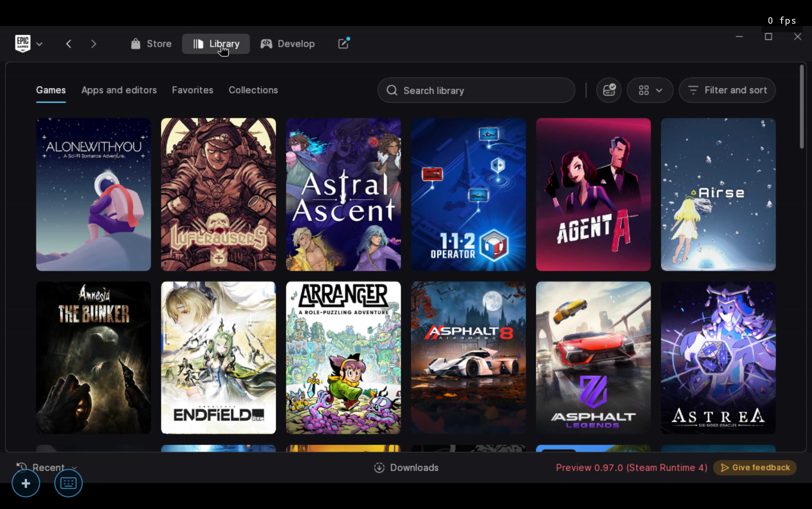Viewport: 812px width, 509px height.
Task: Open the Collections tab
Action: pos(253,90)
